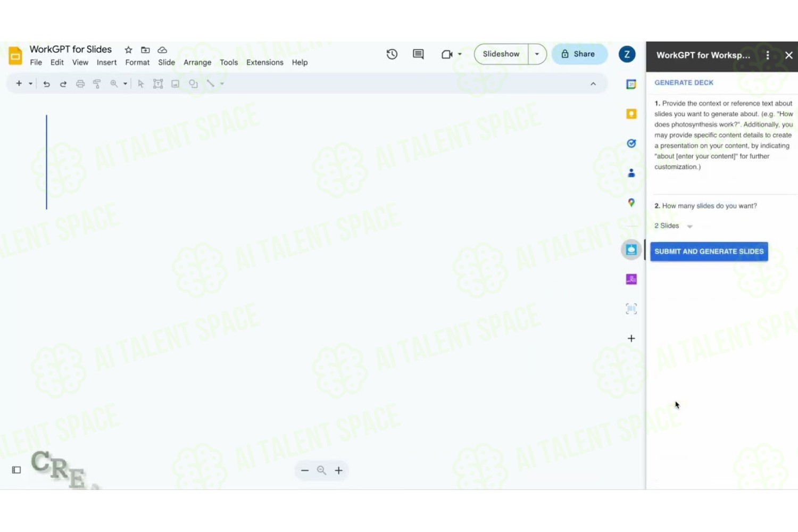
Task: Open the Slide menu
Action: tap(167, 62)
